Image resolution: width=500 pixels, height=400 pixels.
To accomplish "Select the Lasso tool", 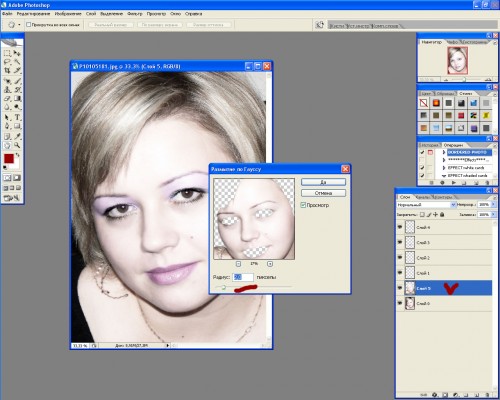I will coord(7,62).
